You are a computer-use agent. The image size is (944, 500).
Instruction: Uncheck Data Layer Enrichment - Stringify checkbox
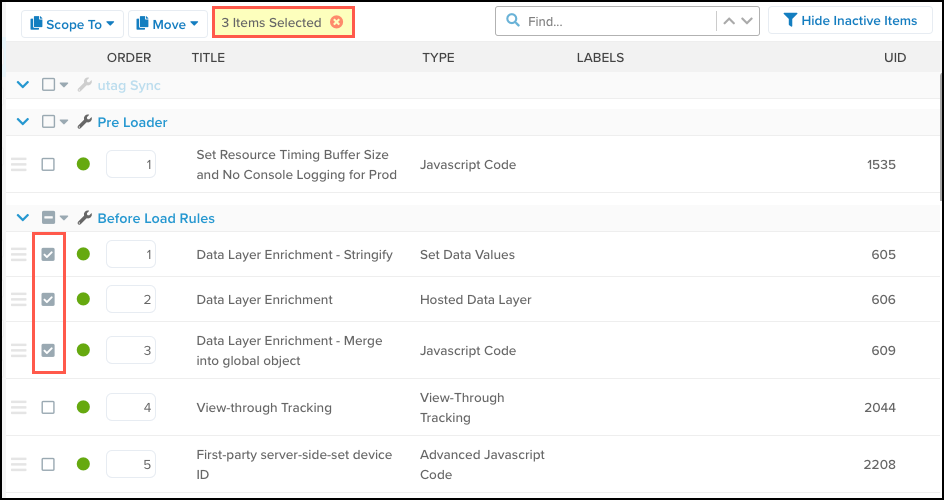pos(48,255)
